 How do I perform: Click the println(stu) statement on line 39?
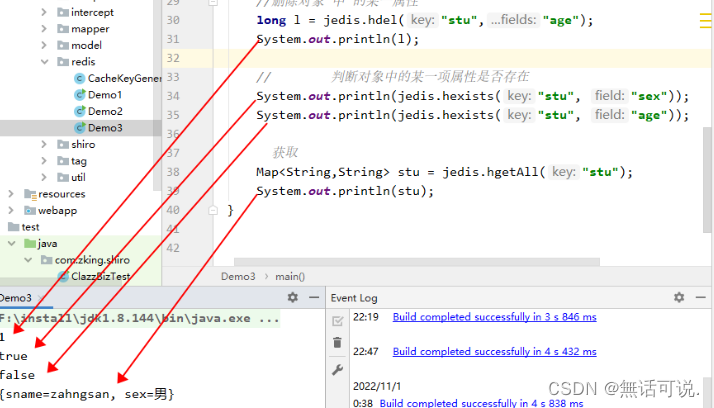(345, 191)
